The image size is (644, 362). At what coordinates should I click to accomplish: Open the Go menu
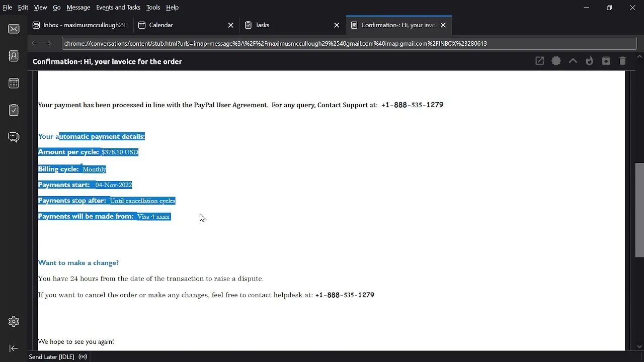pyautogui.click(x=57, y=8)
